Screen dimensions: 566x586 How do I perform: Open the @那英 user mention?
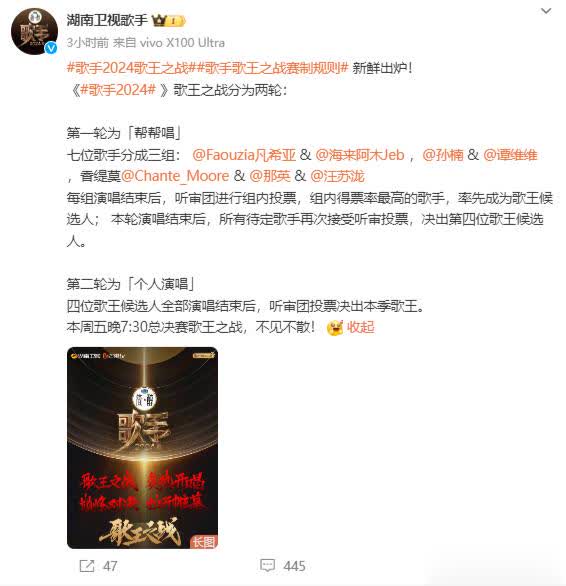(x=270, y=176)
